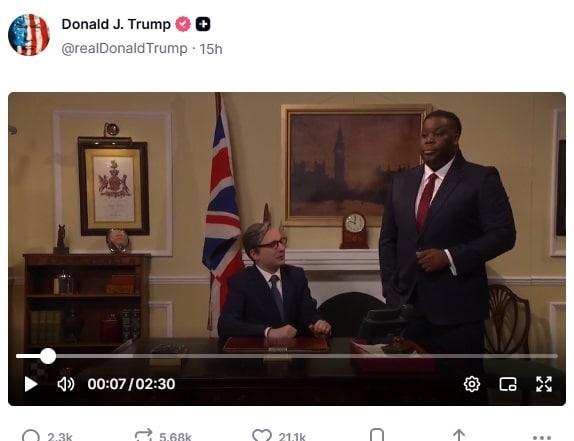This screenshot has height=441, width=574.
Task: Open video settings gear
Action: click(472, 384)
